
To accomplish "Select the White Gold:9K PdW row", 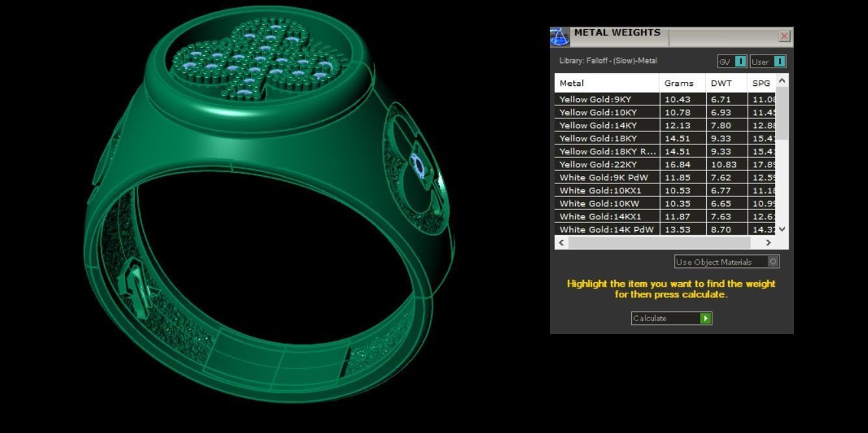I will [x=666, y=177].
